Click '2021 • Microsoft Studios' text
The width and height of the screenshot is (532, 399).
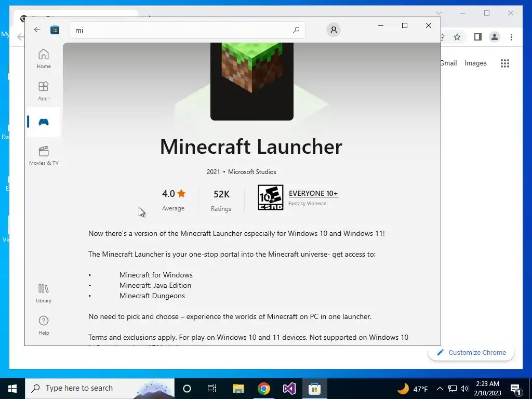241,171
